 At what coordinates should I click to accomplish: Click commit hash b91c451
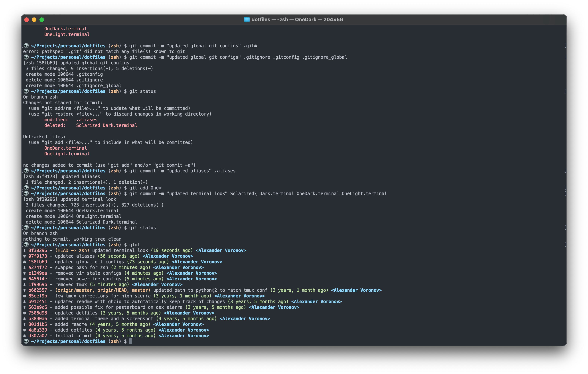click(x=38, y=302)
